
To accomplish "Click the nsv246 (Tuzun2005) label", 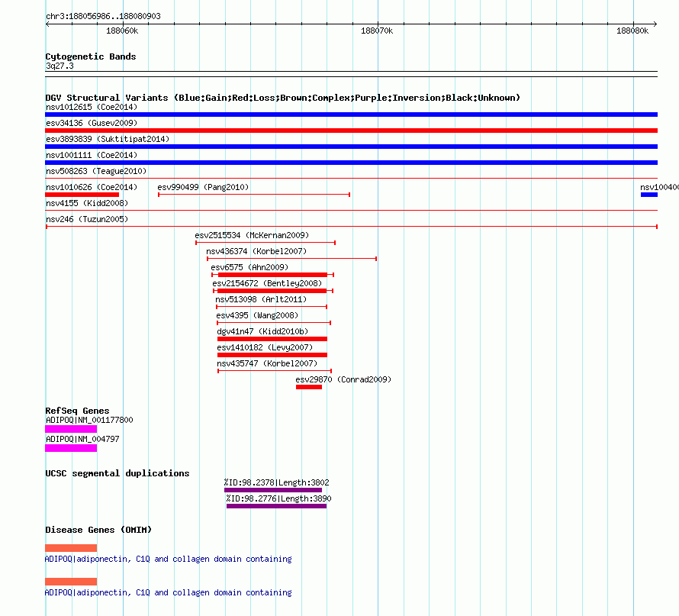I will pos(87,219).
